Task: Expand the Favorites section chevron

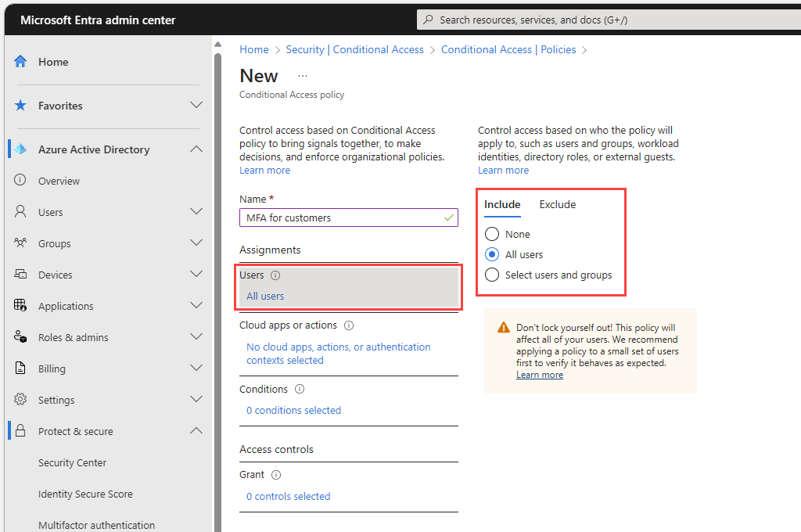Action: click(x=196, y=106)
